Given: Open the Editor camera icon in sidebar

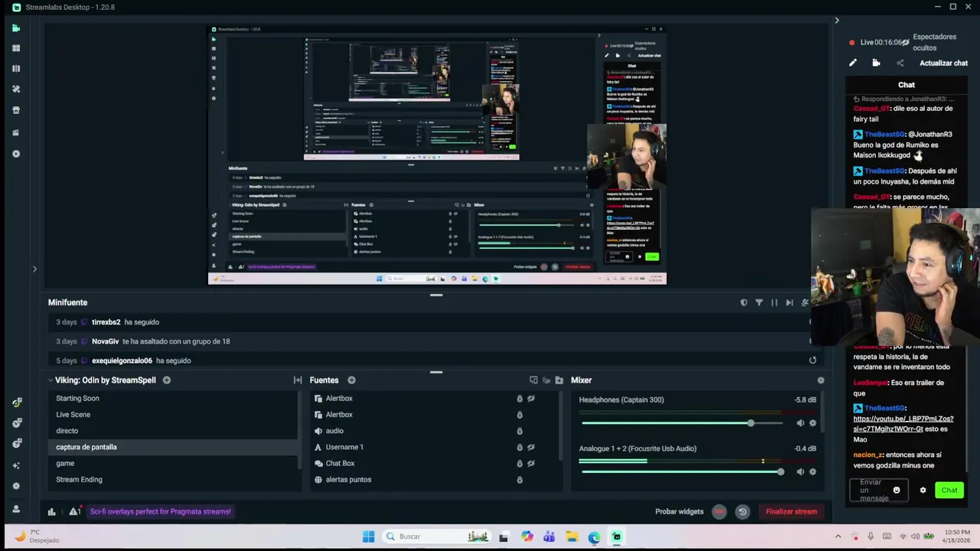Looking at the screenshot, I should [x=16, y=28].
